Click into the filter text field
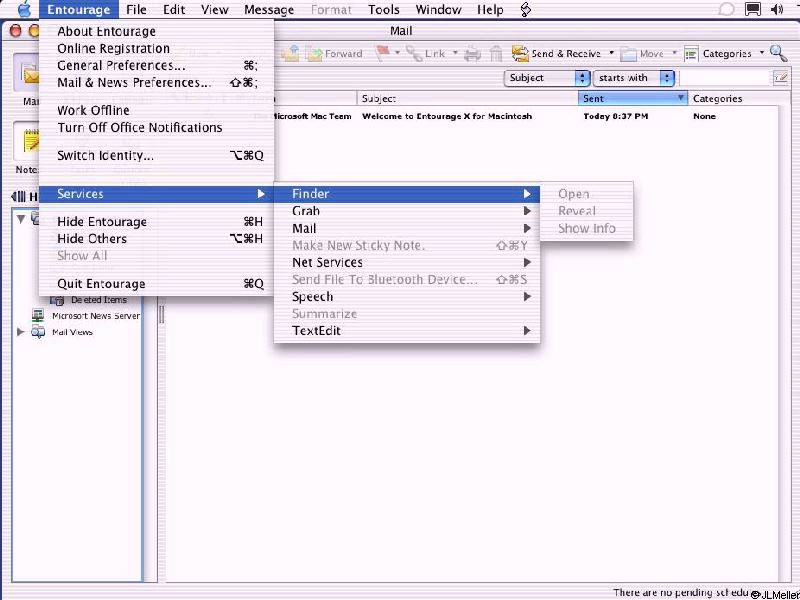800x600 pixels. 726,78
